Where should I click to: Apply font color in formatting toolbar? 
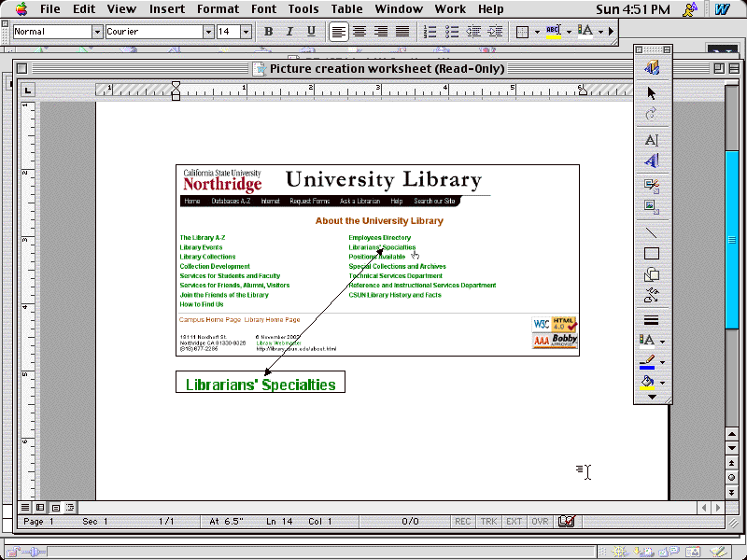coord(585,32)
